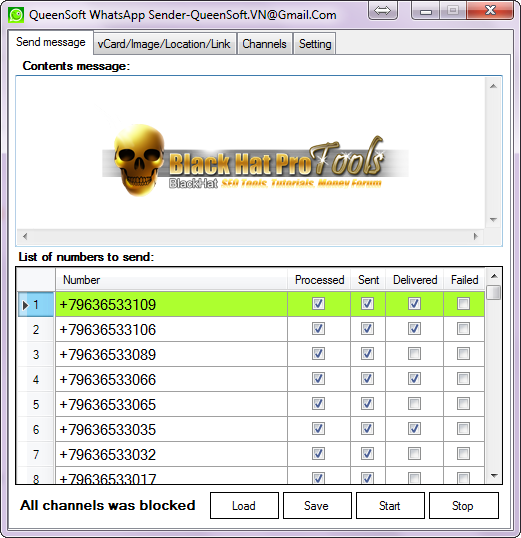Image resolution: width=521 pixels, height=538 pixels.
Task: Uncheck Delivered checkbox for +79636533035
Action: [x=414, y=429]
